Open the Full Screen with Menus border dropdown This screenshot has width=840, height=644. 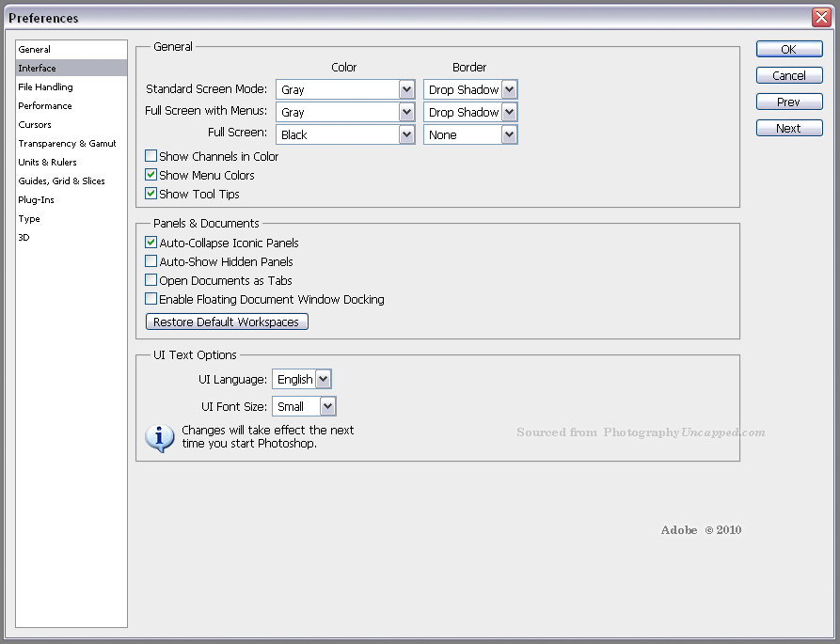tap(507, 112)
